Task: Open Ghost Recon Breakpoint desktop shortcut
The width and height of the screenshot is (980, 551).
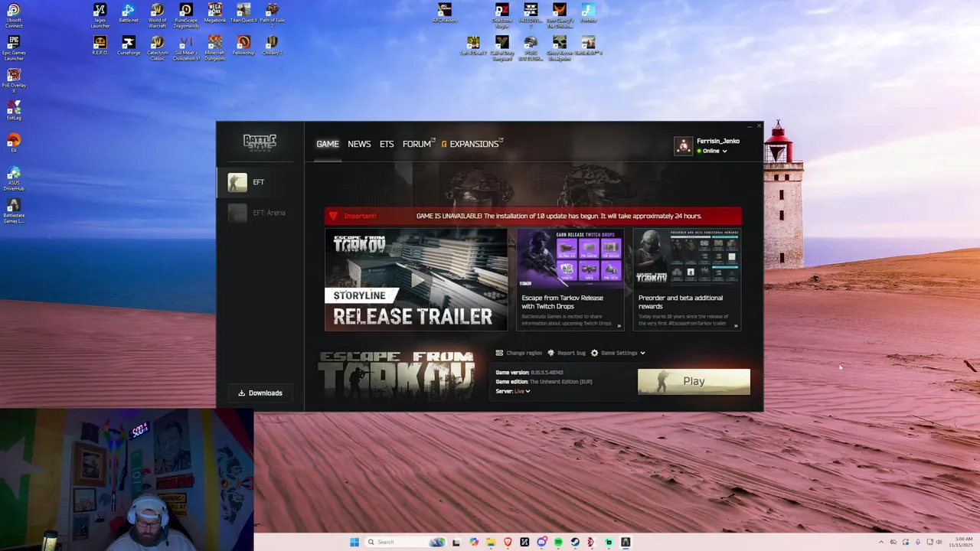Action: (560, 48)
